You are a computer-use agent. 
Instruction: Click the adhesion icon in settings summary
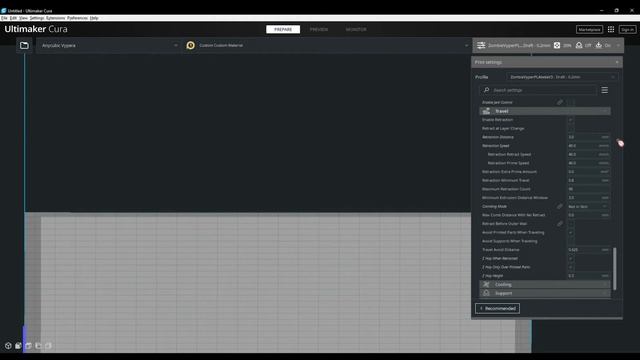tap(598, 45)
